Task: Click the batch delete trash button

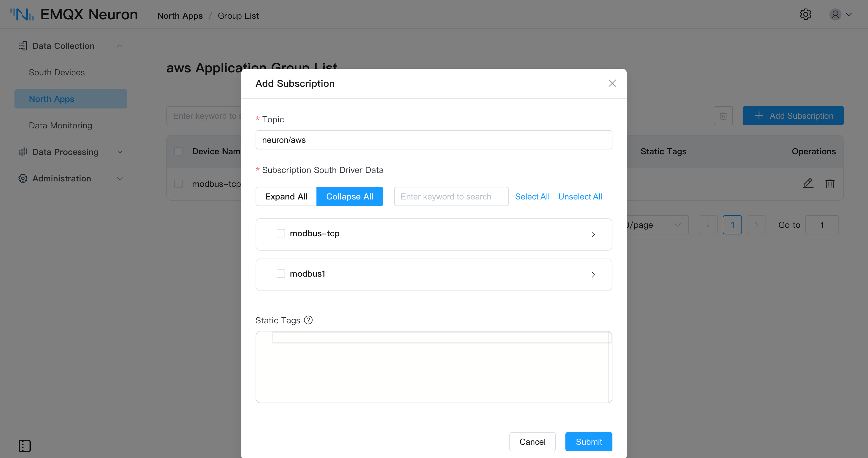Action: [x=723, y=116]
